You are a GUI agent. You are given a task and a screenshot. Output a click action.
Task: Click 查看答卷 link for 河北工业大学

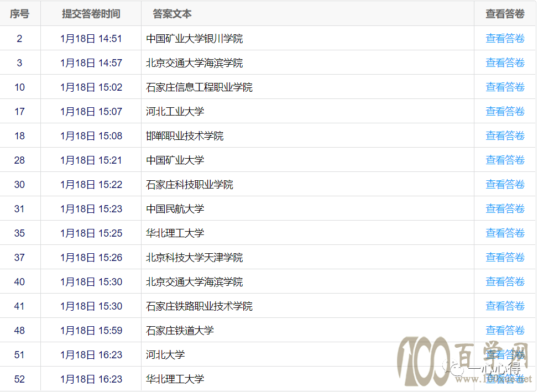tap(505, 111)
